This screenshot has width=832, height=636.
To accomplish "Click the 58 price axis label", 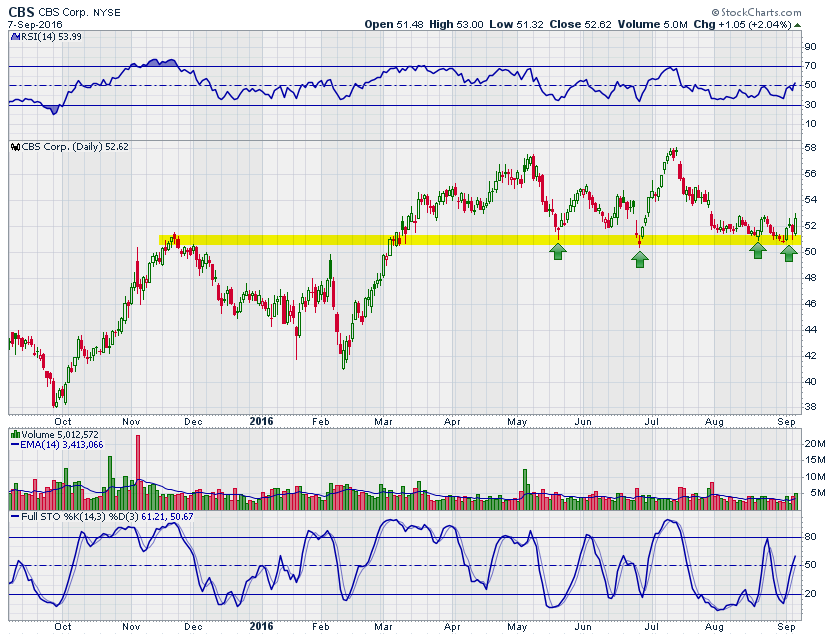I will [x=810, y=148].
